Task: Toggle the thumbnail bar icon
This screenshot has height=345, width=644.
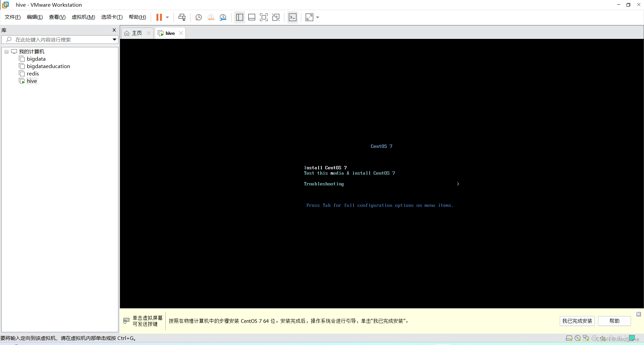Action: [x=252, y=17]
